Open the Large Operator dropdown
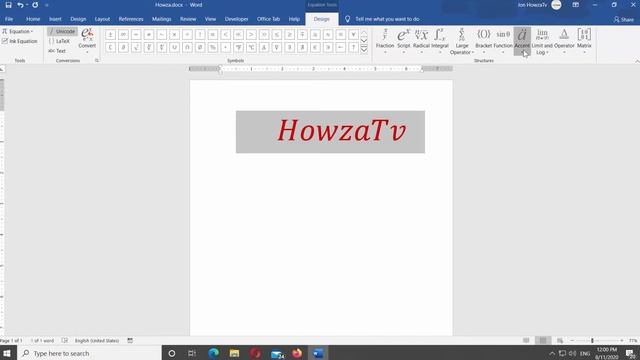 pos(462,41)
